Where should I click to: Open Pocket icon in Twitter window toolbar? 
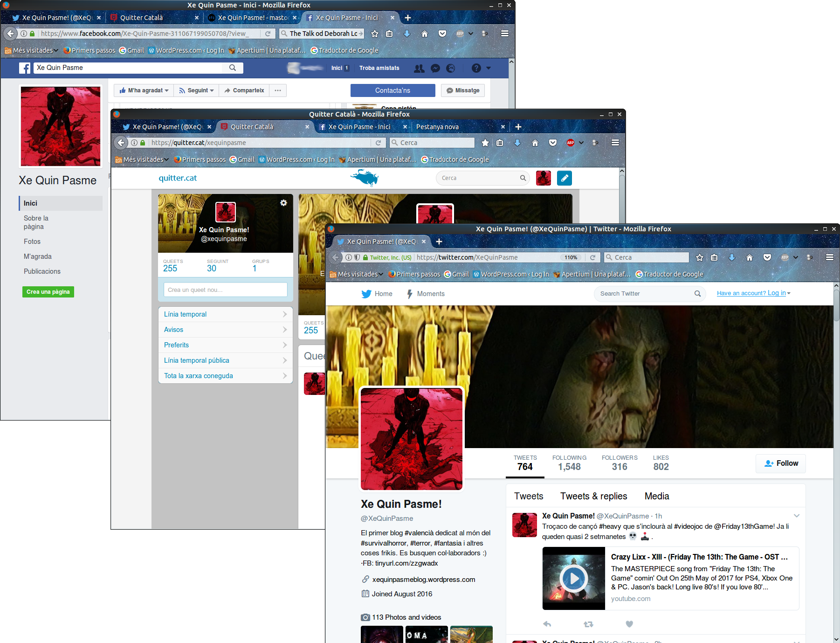click(767, 257)
